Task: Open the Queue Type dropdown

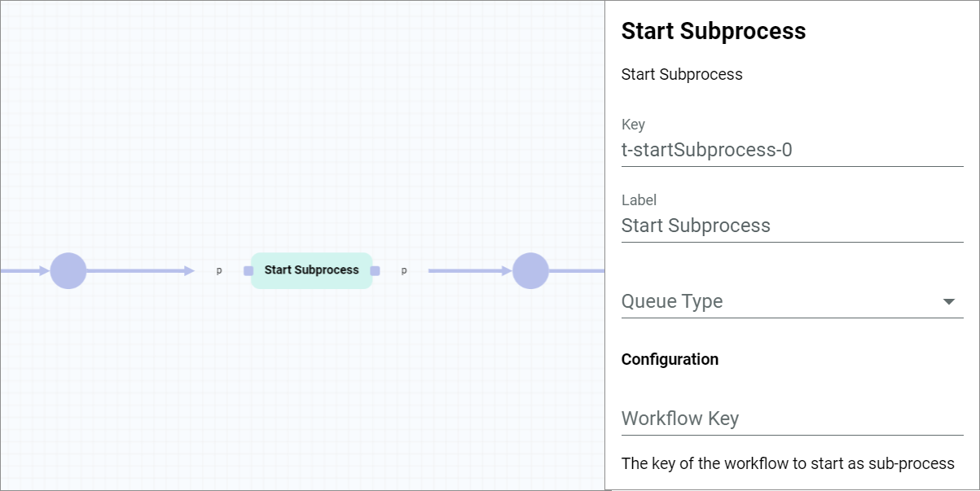Action: (792, 301)
